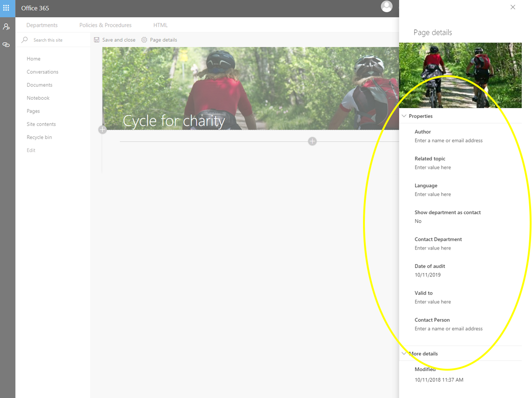Open Recycle bin in site navigation
This screenshot has height=398, width=532.
click(39, 137)
